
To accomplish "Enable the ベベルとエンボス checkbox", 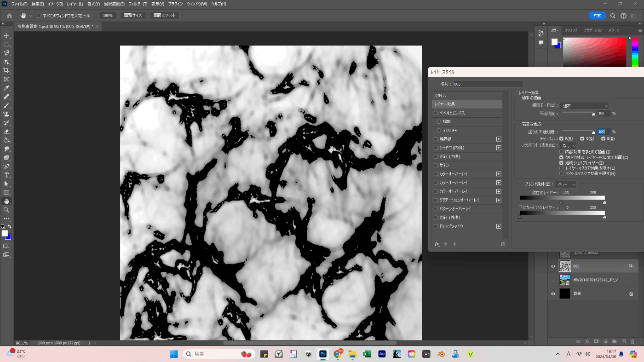I will click(x=436, y=113).
